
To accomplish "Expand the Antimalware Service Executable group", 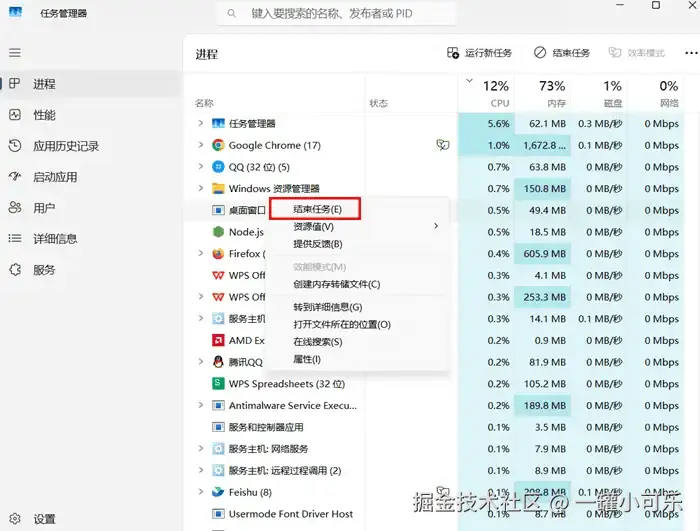I will pyautogui.click(x=200, y=405).
